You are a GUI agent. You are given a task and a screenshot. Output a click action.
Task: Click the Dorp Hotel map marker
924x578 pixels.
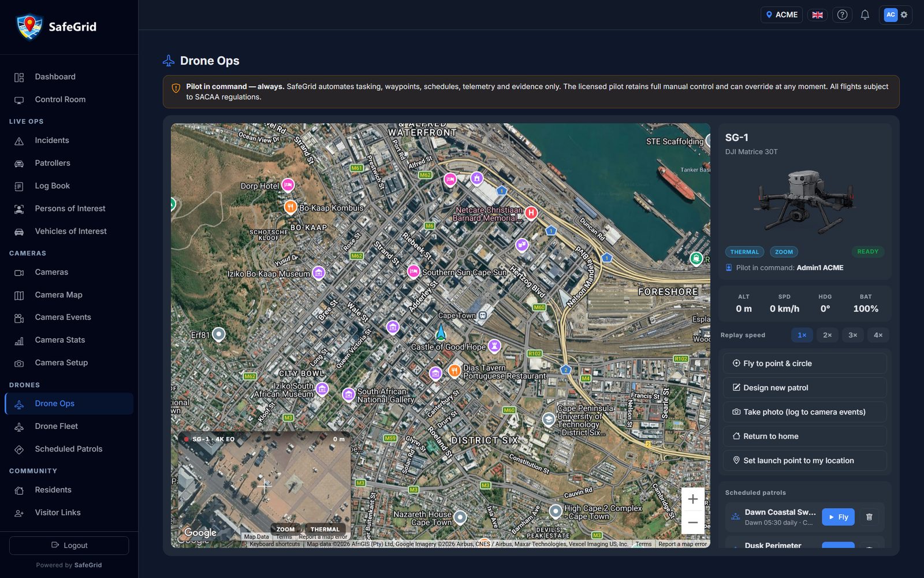(288, 185)
